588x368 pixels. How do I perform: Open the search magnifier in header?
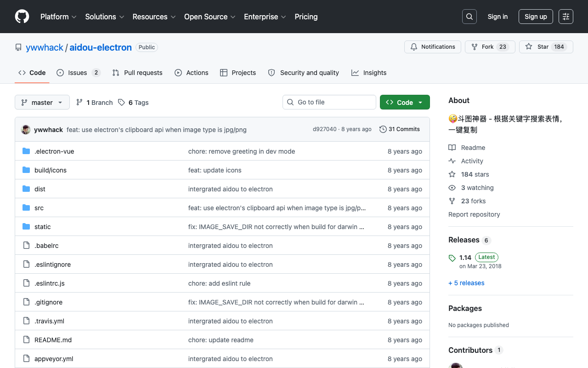(469, 17)
